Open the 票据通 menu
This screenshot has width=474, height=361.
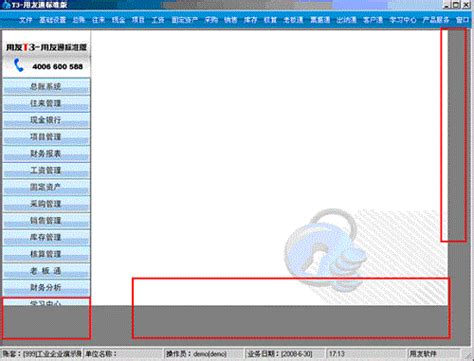(x=320, y=20)
